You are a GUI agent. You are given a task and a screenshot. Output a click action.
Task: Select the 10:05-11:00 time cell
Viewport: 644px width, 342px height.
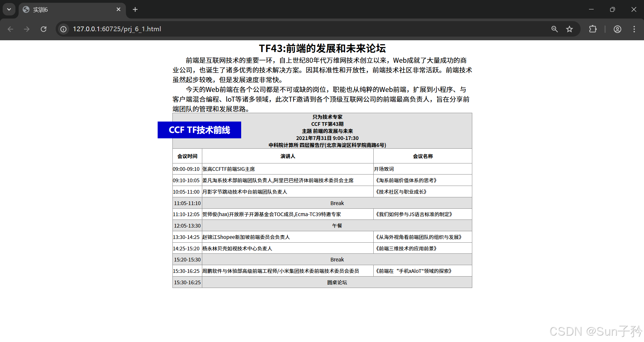pyautogui.click(x=187, y=192)
